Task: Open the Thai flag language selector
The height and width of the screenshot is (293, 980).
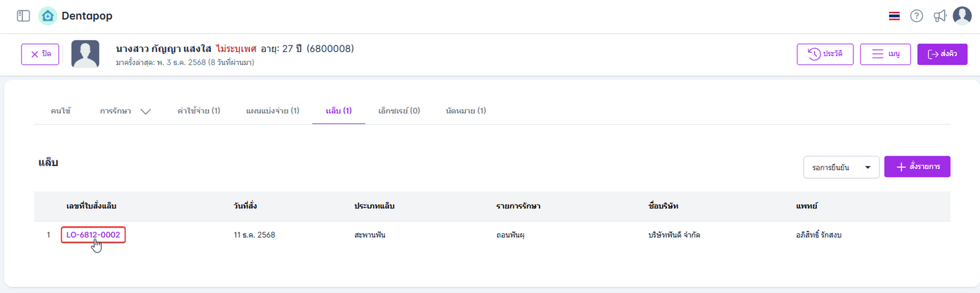Action: [x=894, y=16]
